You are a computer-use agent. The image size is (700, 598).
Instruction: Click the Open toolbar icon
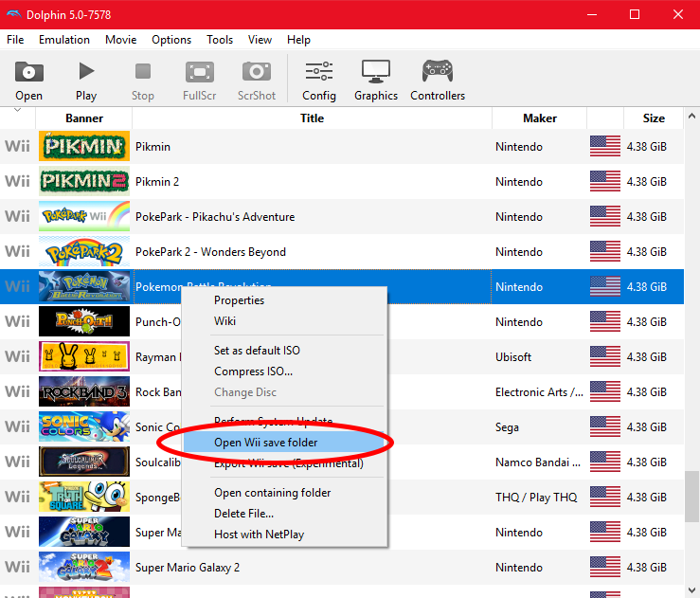tap(28, 81)
